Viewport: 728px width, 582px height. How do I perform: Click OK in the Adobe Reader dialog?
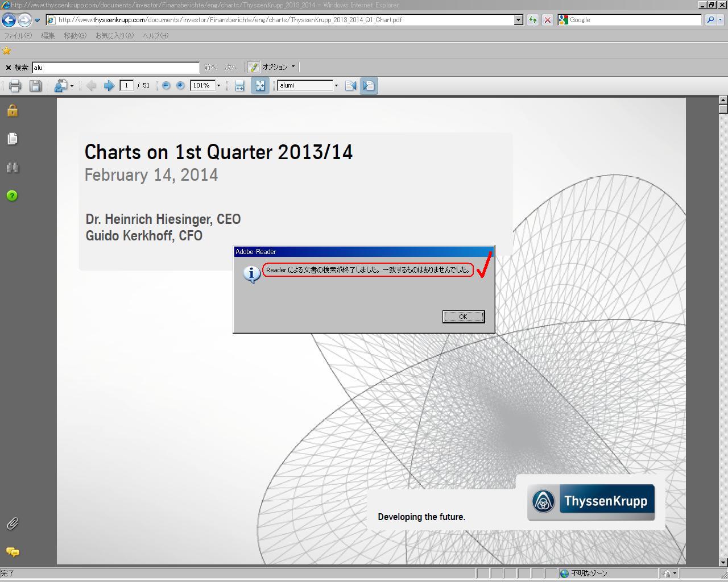[464, 317]
